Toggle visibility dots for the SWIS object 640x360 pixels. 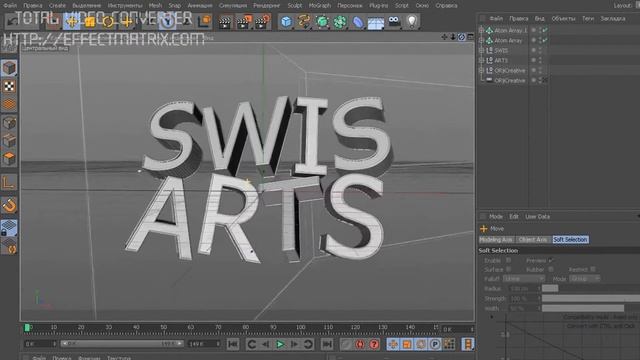tap(540, 50)
